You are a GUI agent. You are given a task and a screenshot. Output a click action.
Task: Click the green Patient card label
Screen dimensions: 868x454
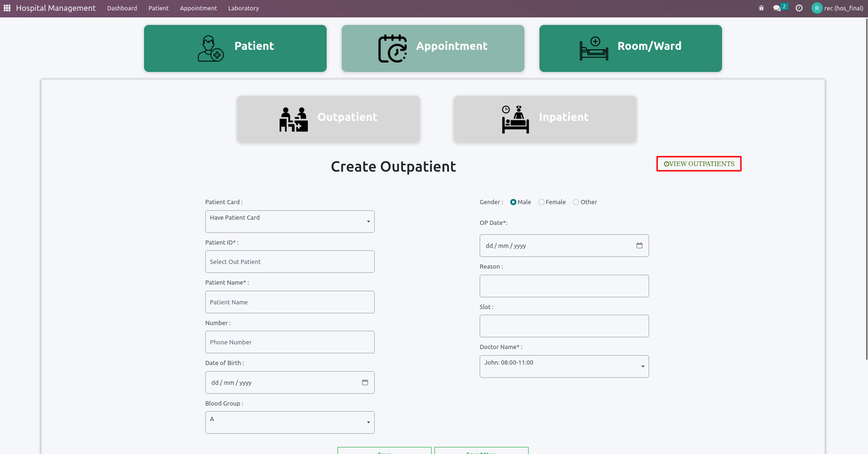[x=254, y=46]
